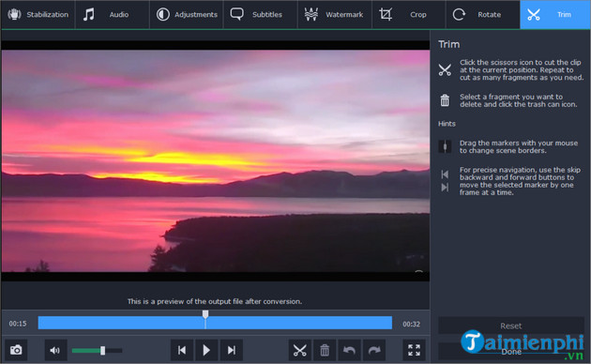Click the Reset button
Viewport: 591px width, 364px height.
(511, 326)
